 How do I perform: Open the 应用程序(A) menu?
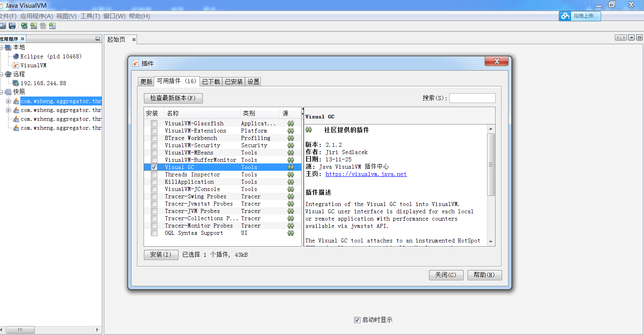click(36, 16)
